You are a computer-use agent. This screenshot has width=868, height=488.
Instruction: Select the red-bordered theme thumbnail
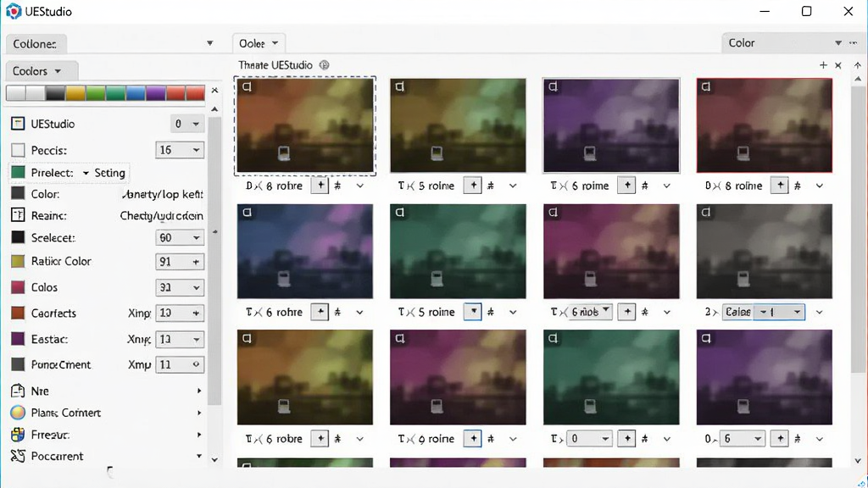(765, 125)
